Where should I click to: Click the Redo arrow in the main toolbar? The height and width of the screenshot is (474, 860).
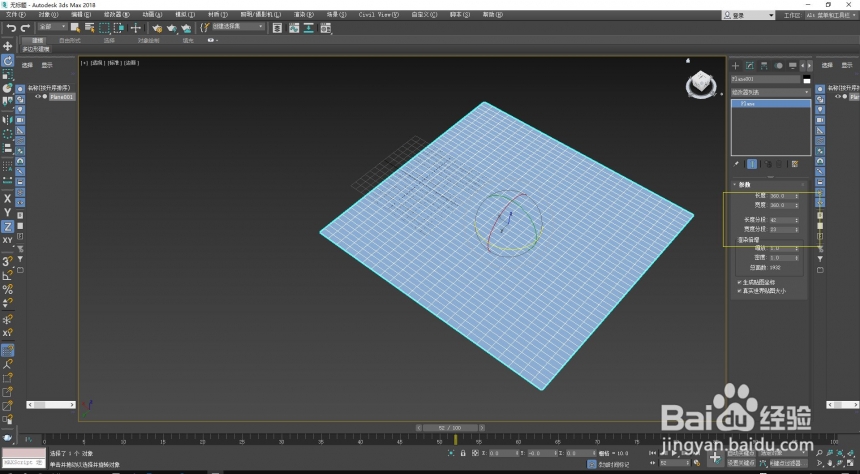coord(25,28)
